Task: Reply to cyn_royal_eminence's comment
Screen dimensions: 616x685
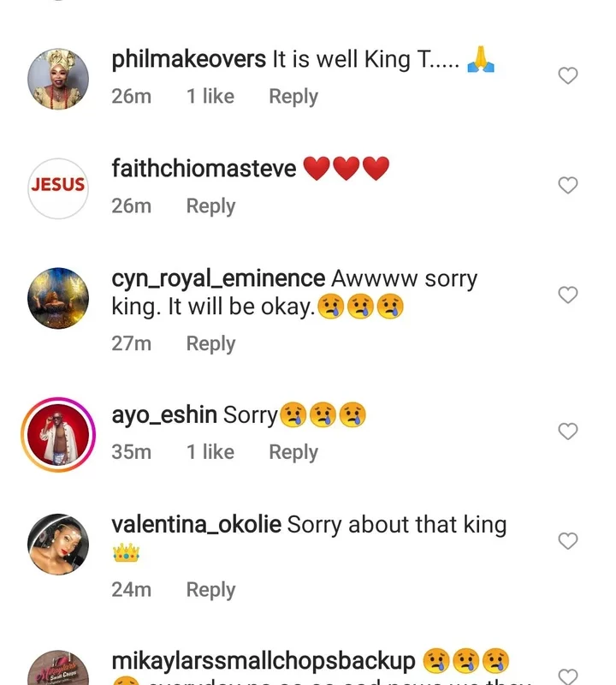Action: [210, 343]
